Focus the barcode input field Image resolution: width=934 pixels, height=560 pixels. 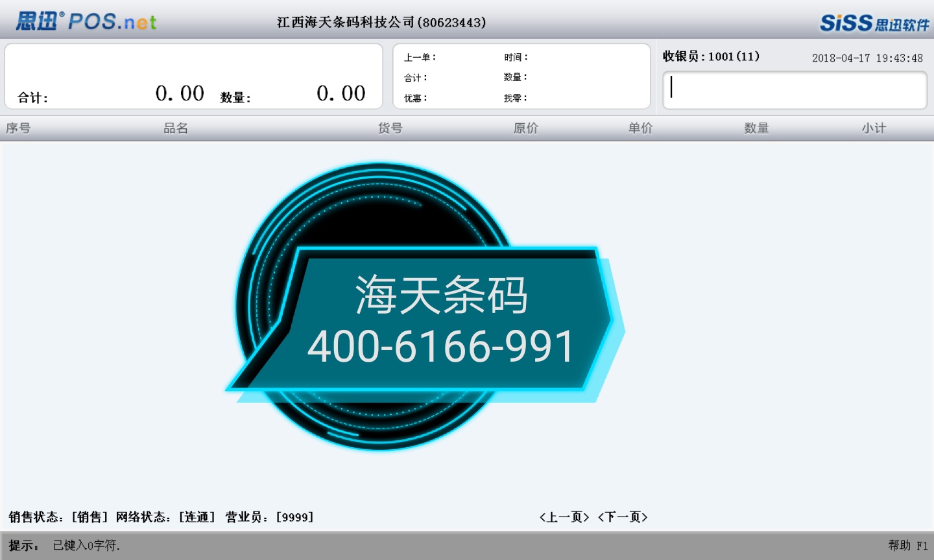point(795,89)
